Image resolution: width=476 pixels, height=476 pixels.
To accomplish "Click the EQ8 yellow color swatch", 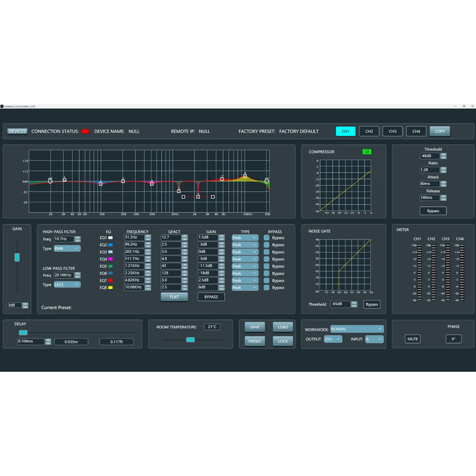I will [110, 288].
